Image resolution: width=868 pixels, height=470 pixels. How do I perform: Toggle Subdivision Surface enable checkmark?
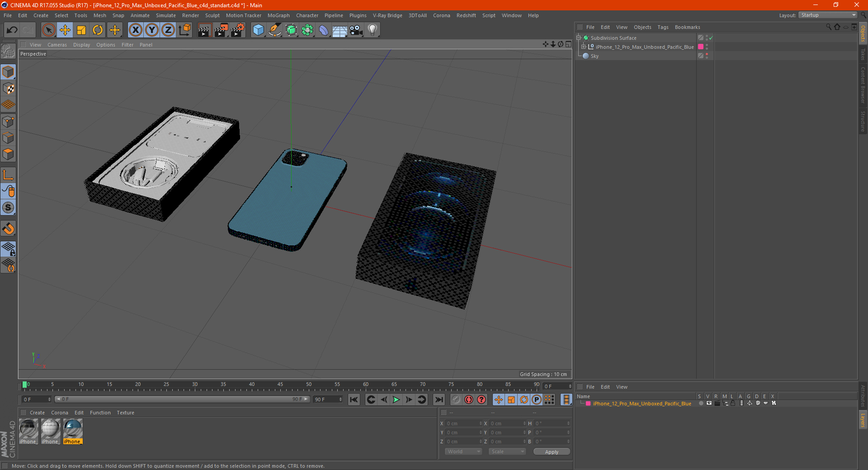click(711, 38)
